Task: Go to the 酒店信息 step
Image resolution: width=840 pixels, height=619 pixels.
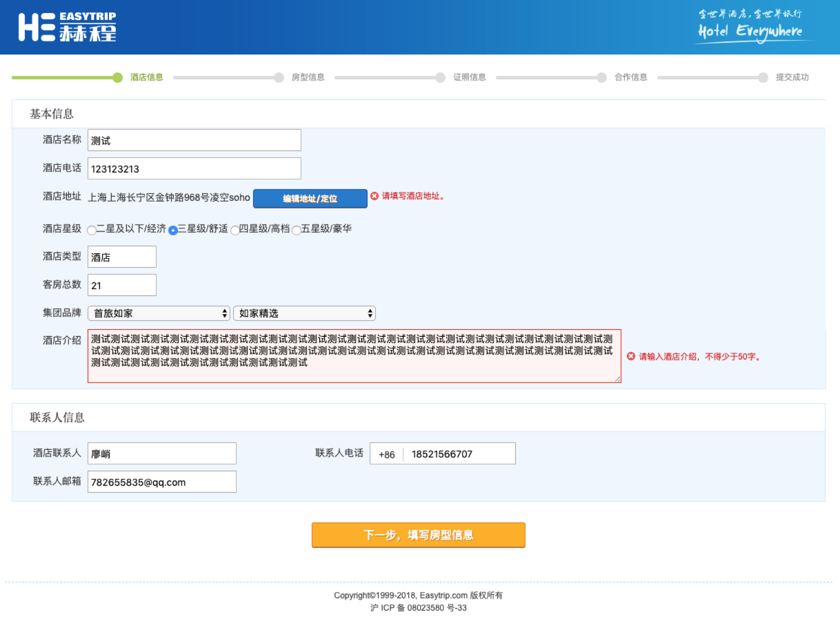Action: tap(147, 77)
